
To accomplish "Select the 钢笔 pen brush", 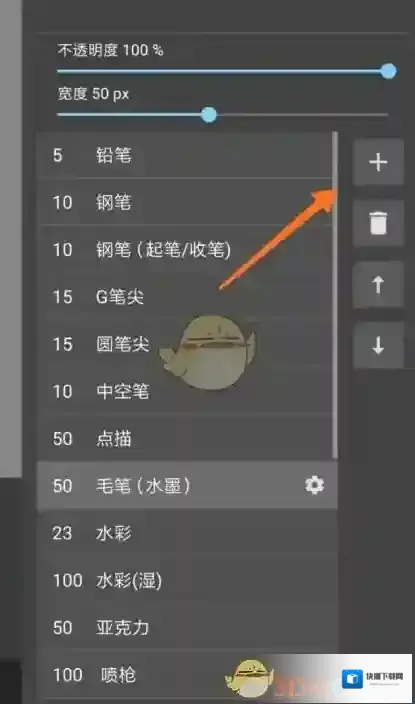I will [185, 202].
